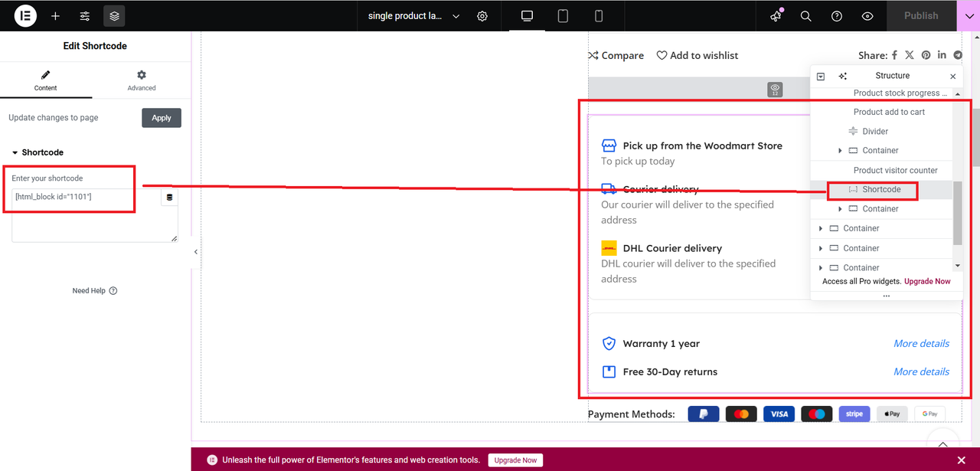Click Upgrade Now in promo banner
980x471 pixels.
tap(515, 460)
